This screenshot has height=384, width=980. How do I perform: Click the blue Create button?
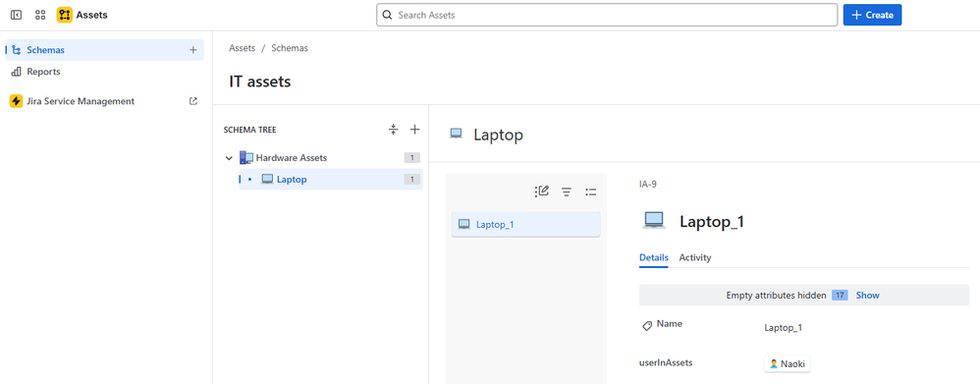(872, 15)
